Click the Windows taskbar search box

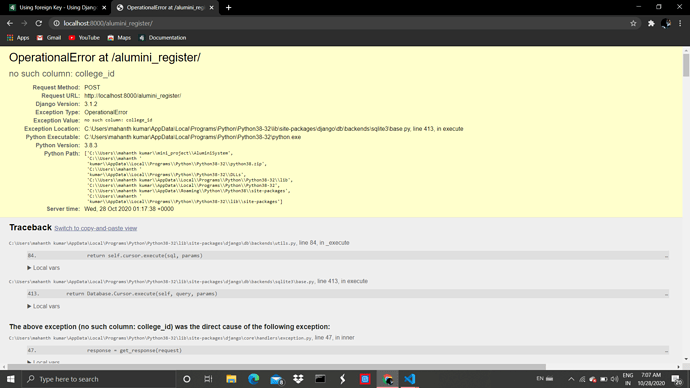pos(99,379)
